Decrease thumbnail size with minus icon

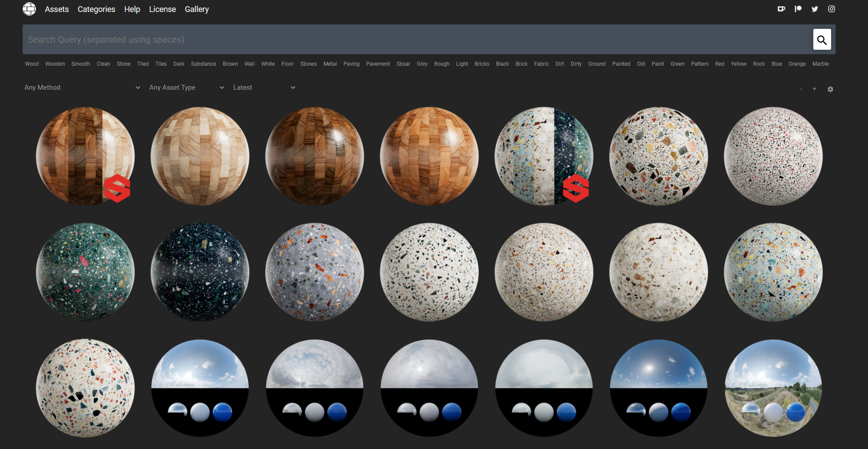pos(801,89)
